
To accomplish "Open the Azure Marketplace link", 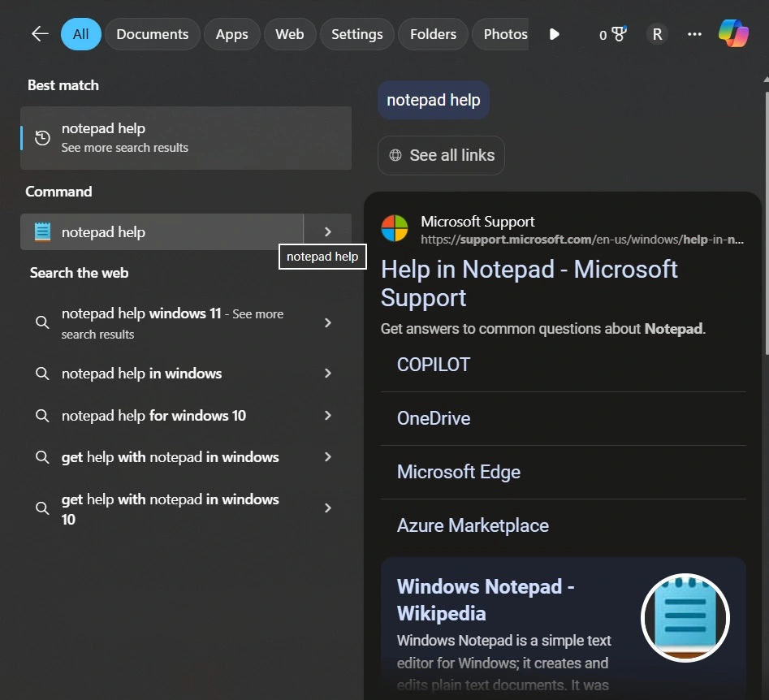I will [x=473, y=525].
